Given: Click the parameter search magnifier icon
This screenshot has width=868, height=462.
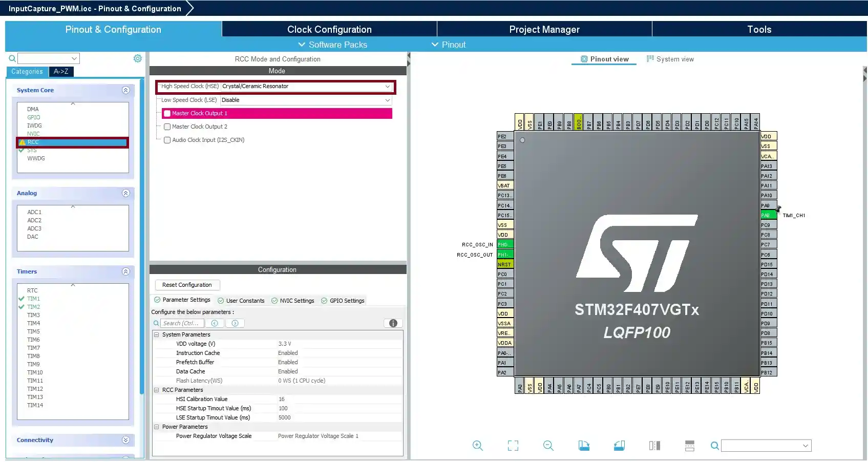Looking at the screenshot, I should 156,323.
